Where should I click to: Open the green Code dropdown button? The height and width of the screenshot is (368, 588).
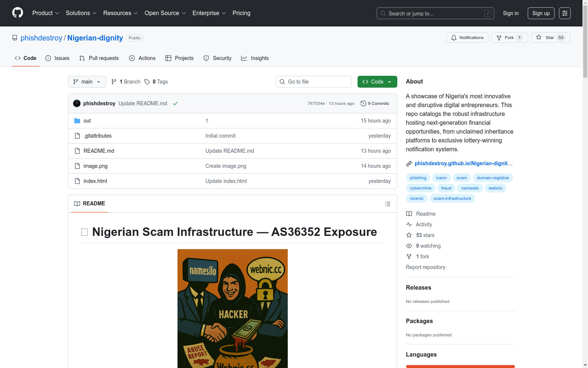(x=377, y=82)
